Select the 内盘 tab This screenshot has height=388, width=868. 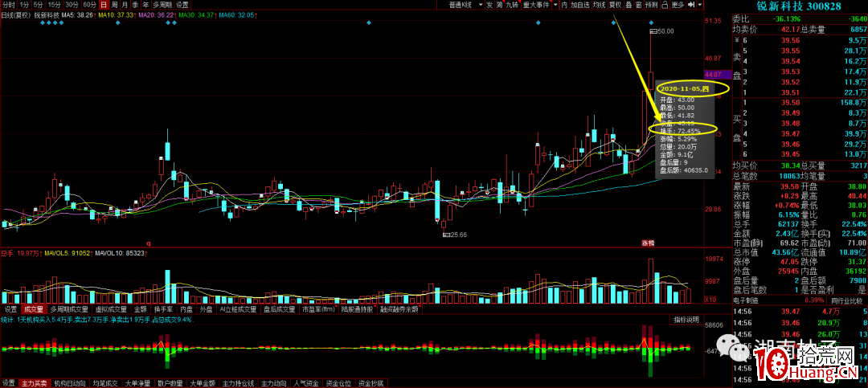pyautogui.click(x=186, y=308)
